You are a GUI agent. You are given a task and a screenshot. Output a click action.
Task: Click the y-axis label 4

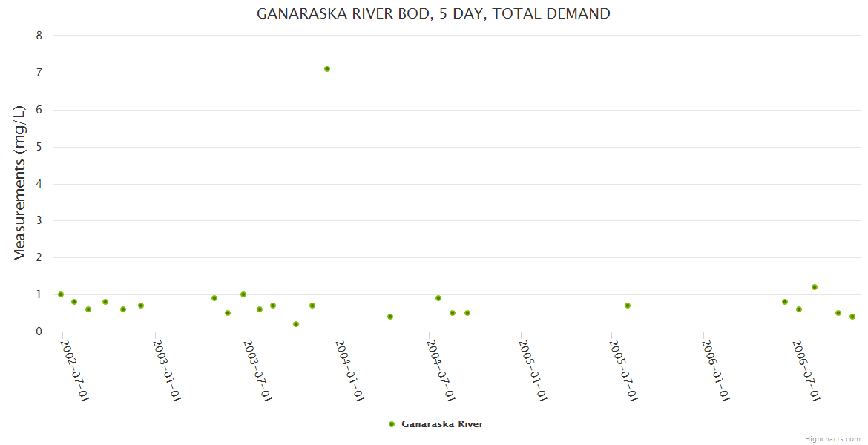[x=39, y=184]
